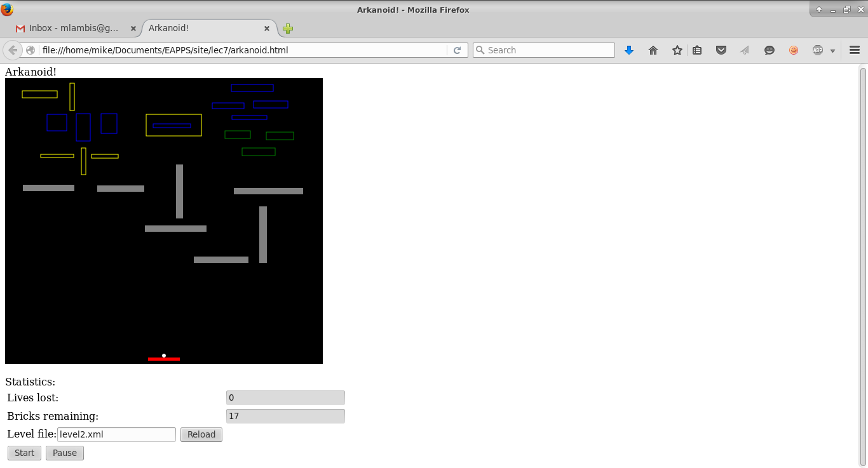
Task: Maximize the Firefox window
Action: coord(847,10)
